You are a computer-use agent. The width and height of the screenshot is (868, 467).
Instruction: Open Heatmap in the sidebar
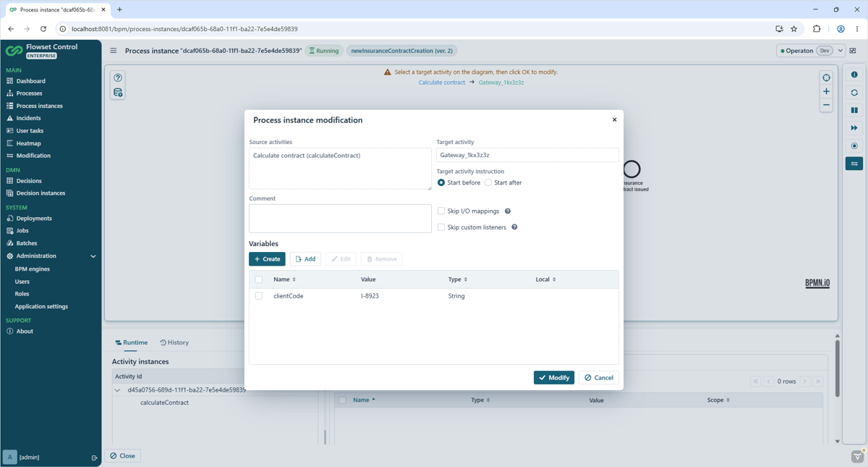coord(28,143)
